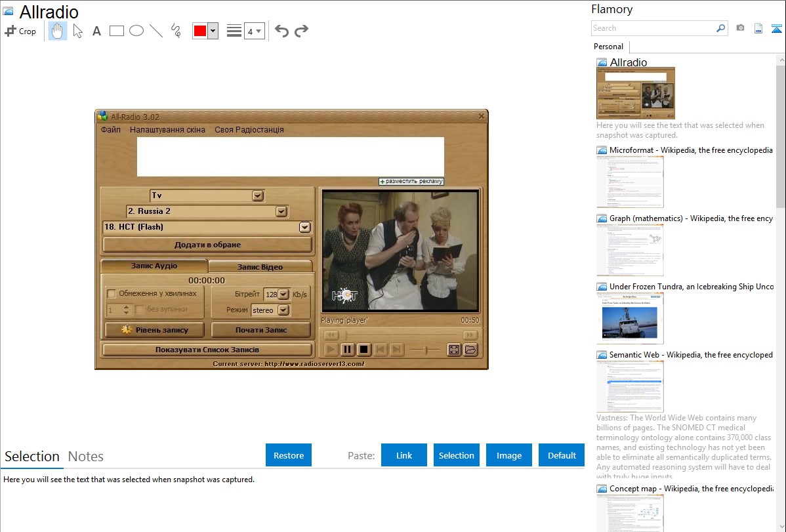Screen dimensions: 786x532
Task: Click the paste Default button
Action: [562, 455]
